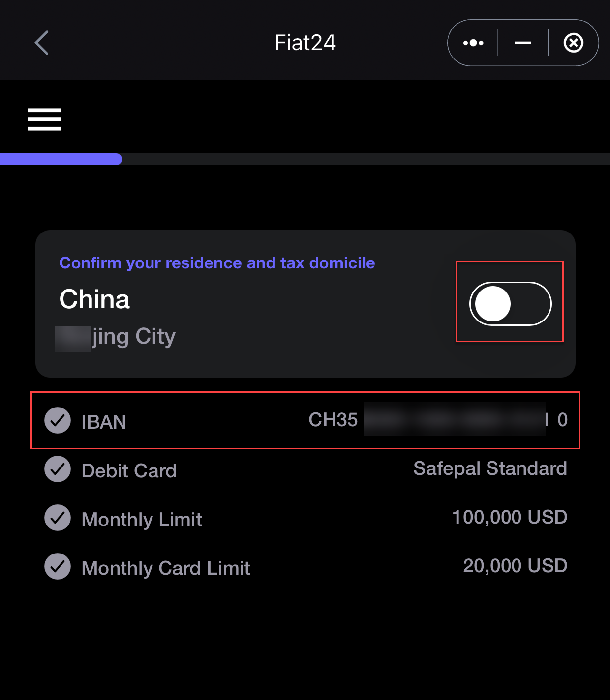Open the hamburger menu
This screenshot has height=700, width=610.
(44, 119)
